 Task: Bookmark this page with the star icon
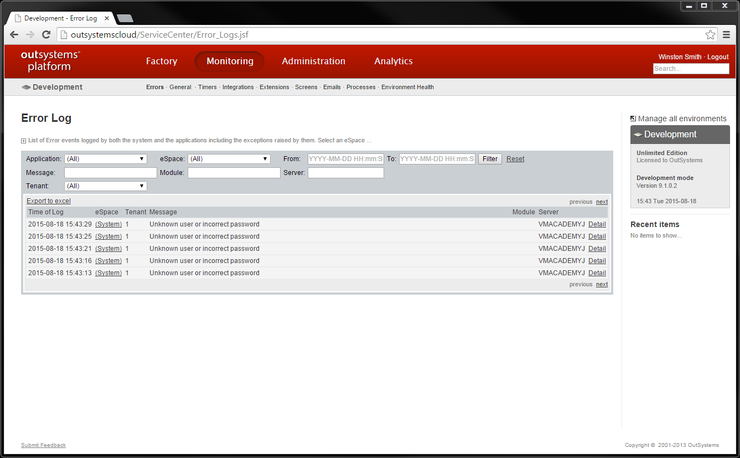click(710, 34)
